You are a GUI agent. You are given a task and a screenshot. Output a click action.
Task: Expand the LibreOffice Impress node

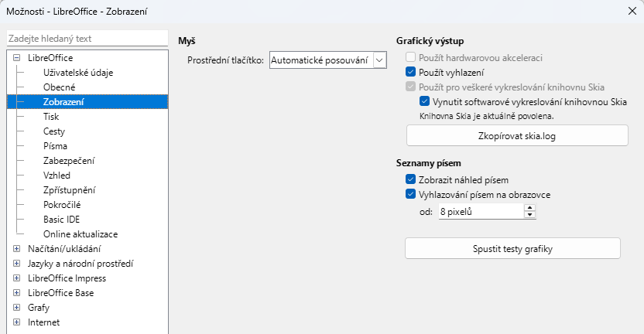click(x=16, y=278)
